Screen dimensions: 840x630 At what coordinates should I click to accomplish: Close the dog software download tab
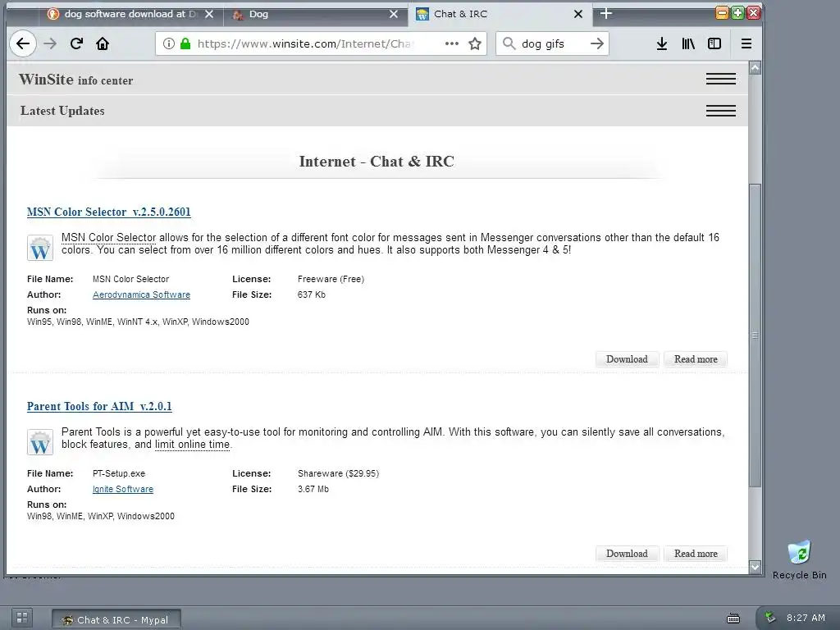209,14
